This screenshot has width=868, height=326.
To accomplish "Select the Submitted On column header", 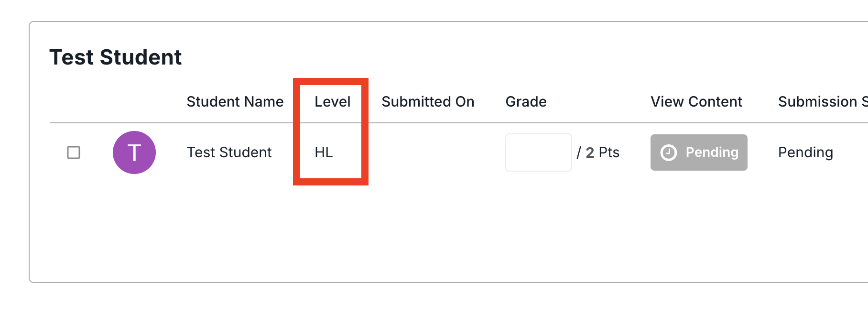I will (428, 102).
